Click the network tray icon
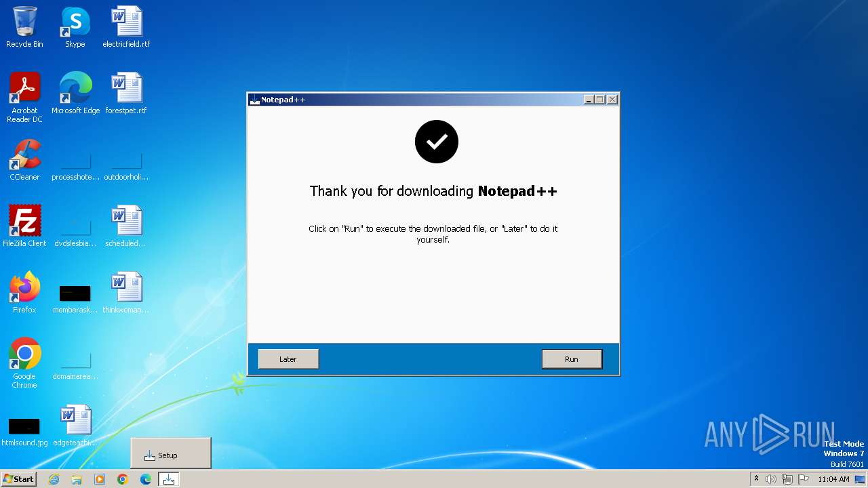The height and width of the screenshot is (488, 868). point(787,479)
